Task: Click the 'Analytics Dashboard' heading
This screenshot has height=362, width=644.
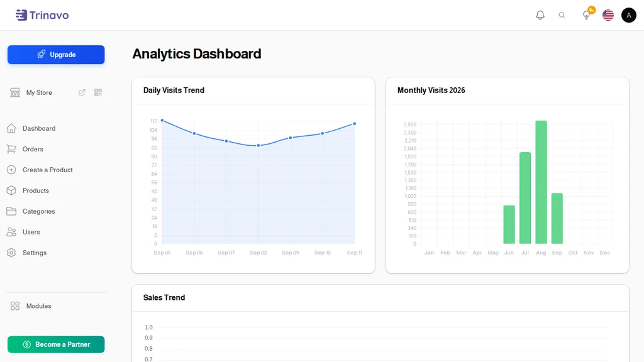Action: pyautogui.click(x=196, y=54)
